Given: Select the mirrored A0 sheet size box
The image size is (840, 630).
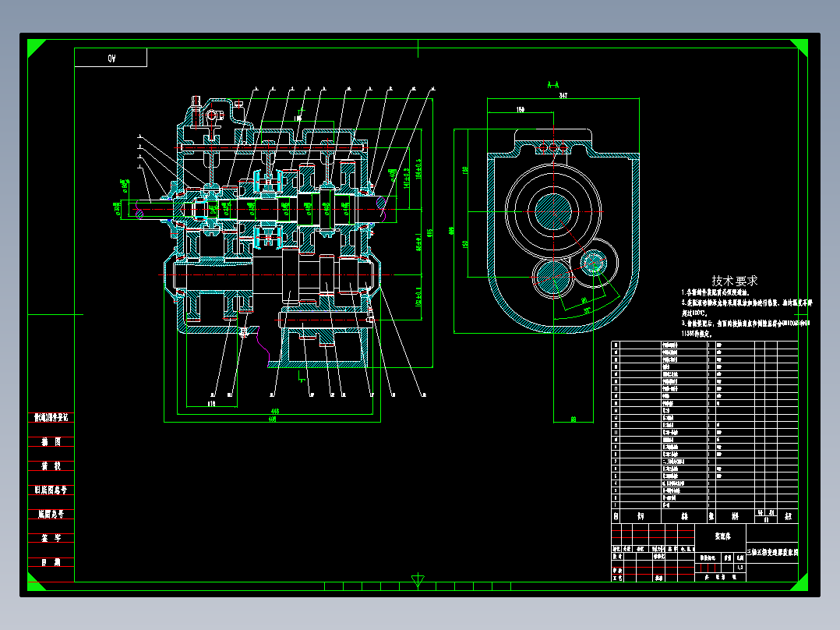Looking at the screenshot, I should (111, 58).
